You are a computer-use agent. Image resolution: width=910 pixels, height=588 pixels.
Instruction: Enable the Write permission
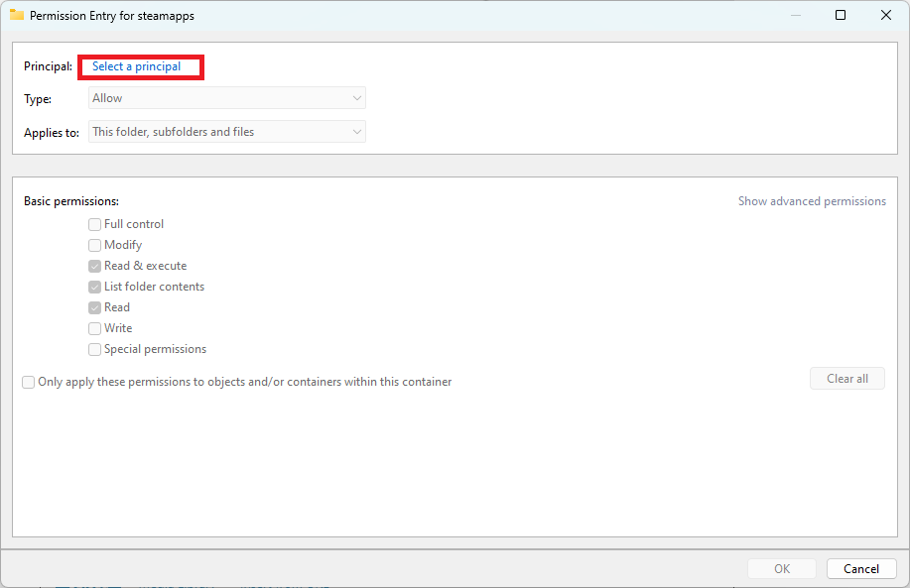(94, 328)
